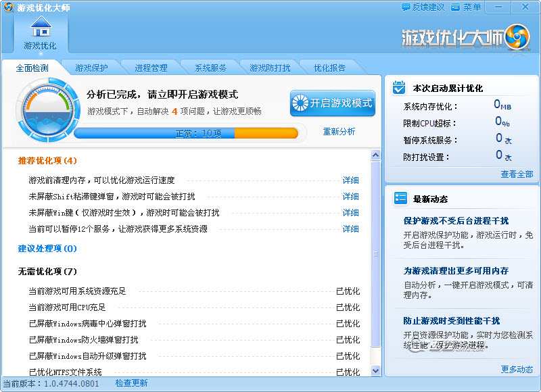Click 检查更新 in status bar
The width and height of the screenshot is (541, 392).
pyautogui.click(x=131, y=383)
